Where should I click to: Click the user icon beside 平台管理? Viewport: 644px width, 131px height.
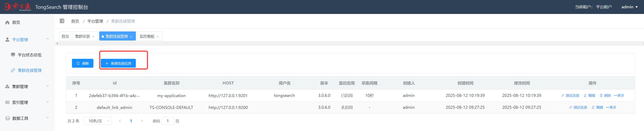tap(7, 40)
